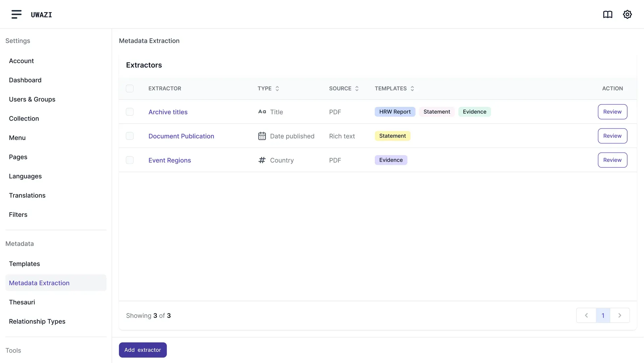Select the HRW Report template pill

tap(395, 112)
